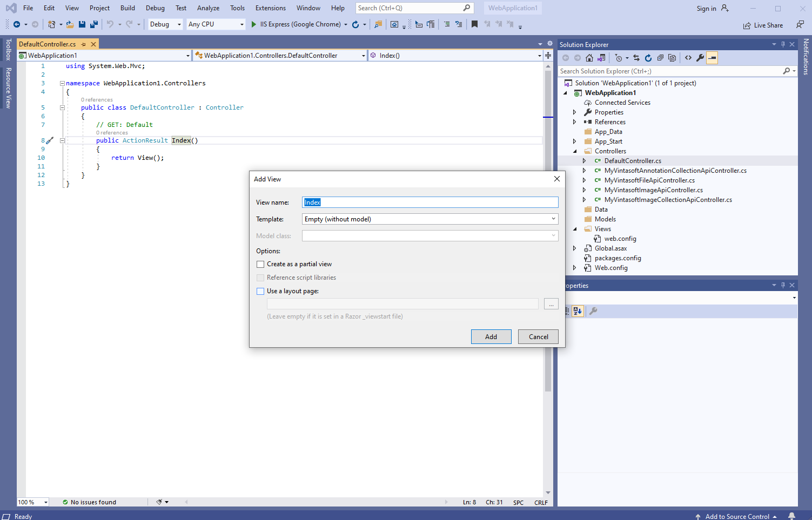Screen dimensions: 812x520
Task: Click the notifications bell in status bar
Action: coord(791,516)
